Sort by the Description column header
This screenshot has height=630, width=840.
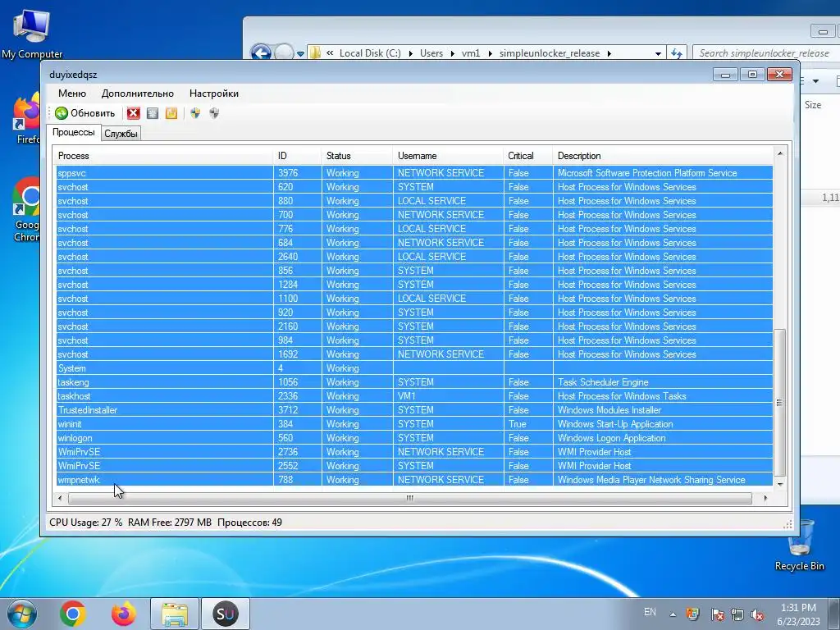663,156
